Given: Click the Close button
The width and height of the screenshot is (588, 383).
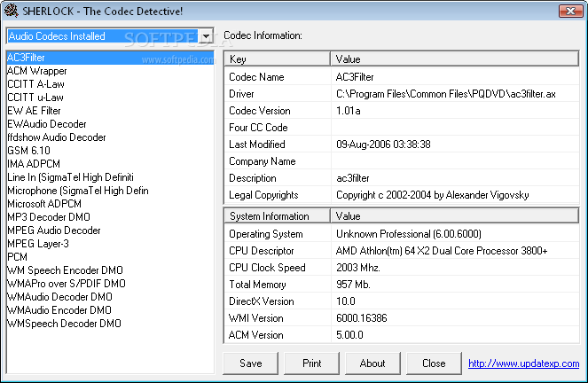Looking at the screenshot, I should (434, 363).
